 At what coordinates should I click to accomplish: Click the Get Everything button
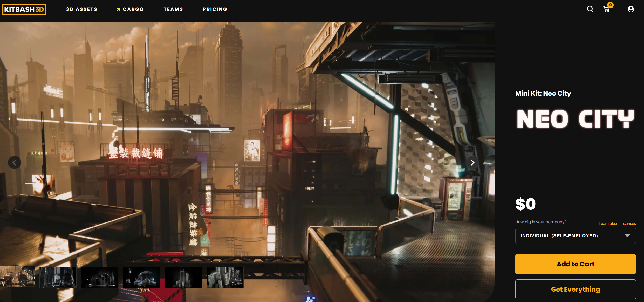tap(576, 289)
